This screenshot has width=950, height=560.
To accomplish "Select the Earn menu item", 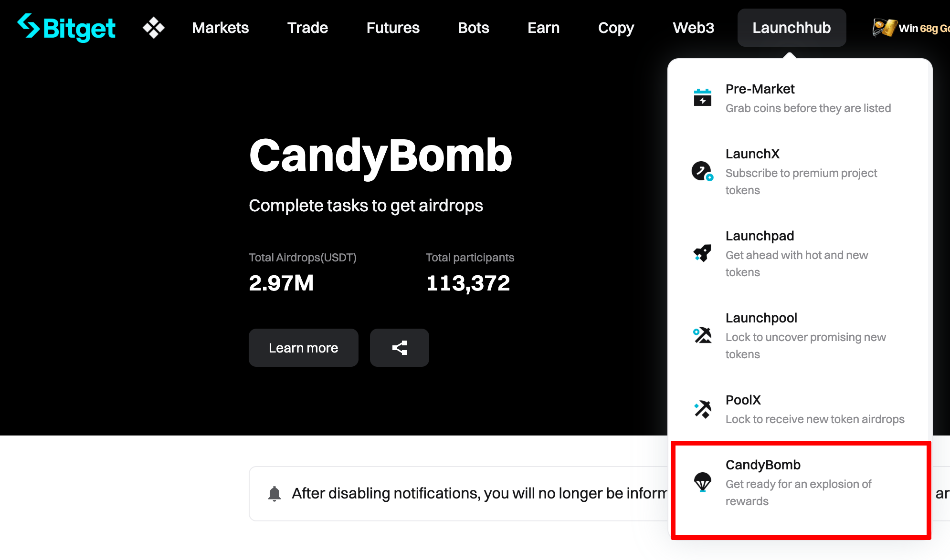I will [543, 28].
